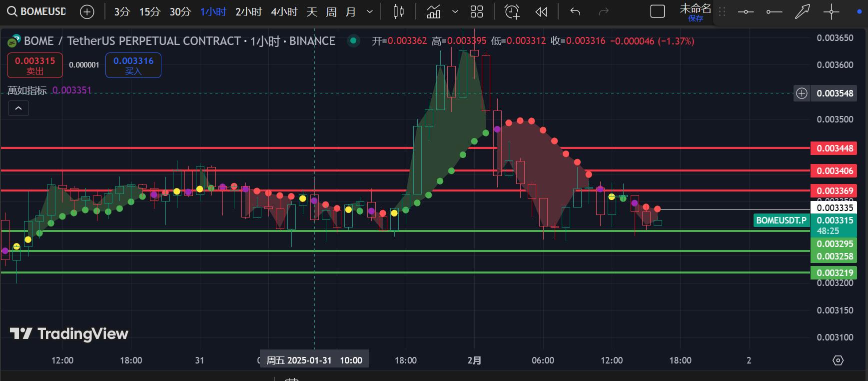
Task: Click the green market status dot
Action: (353, 41)
